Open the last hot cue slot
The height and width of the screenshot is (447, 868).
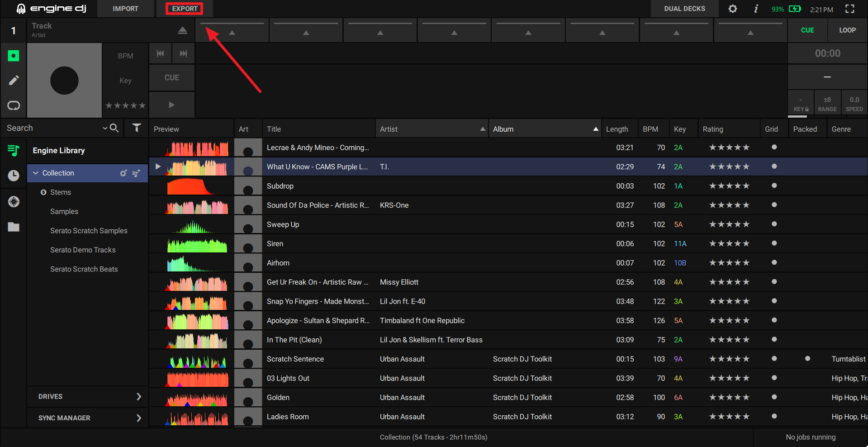click(x=750, y=30)
